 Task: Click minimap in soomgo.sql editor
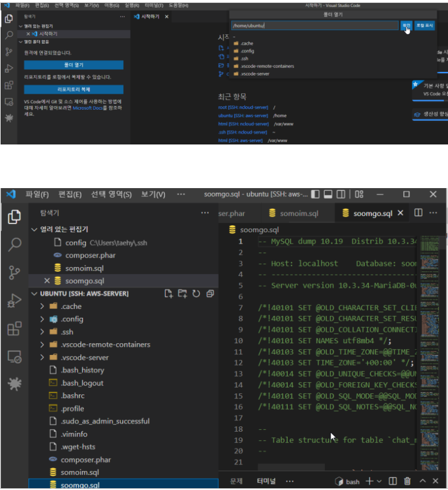(x=429, y=353)
